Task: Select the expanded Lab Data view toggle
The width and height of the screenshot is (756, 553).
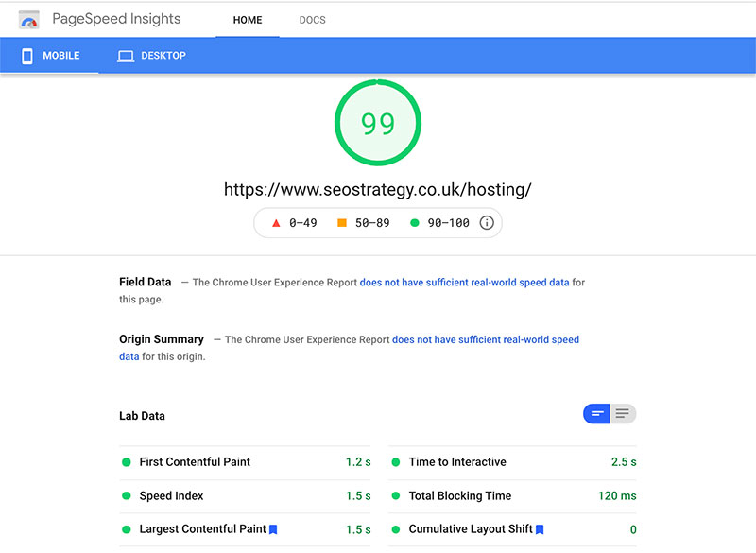Action: [623, 414]
